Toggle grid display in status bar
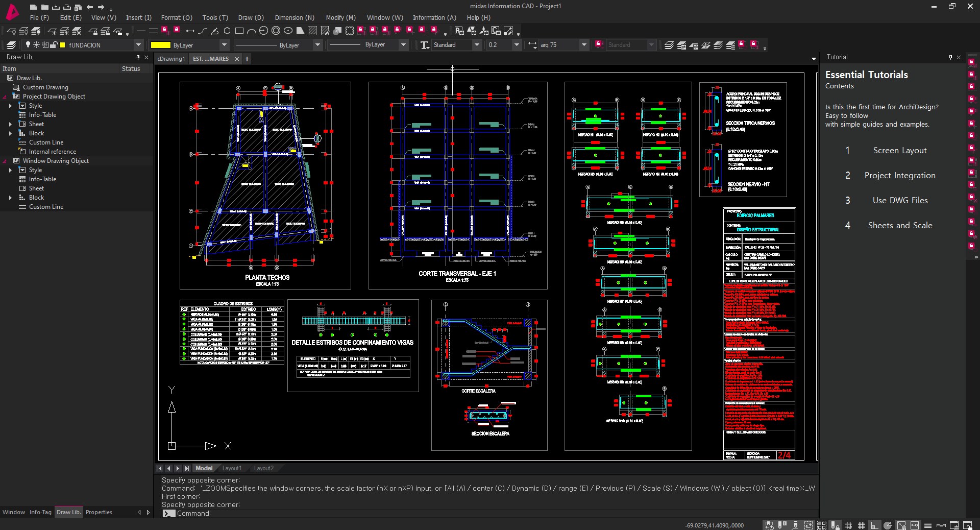The image size is (980, 530). (x=861, y=525)
